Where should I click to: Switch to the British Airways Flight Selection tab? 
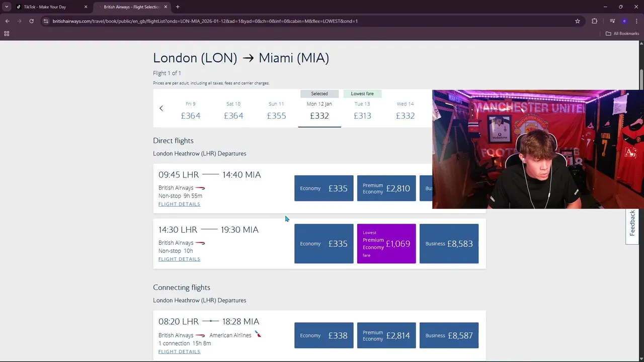click(x=131, y=7)
